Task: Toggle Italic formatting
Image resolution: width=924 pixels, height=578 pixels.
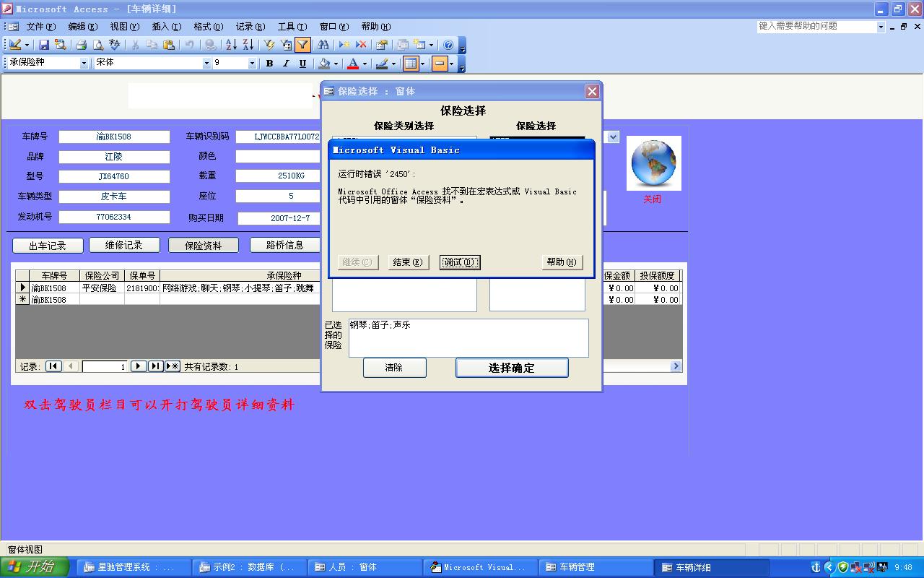Action: (x=286, y=64)
